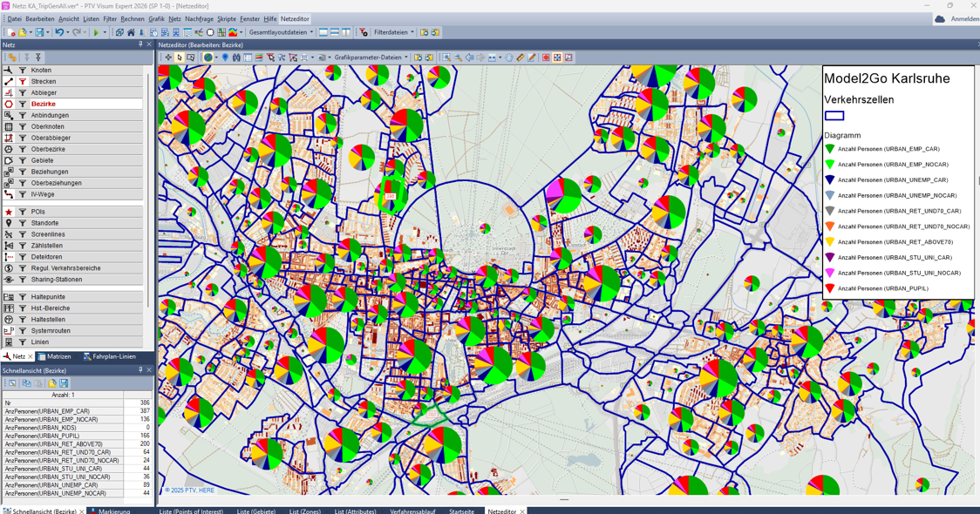Toggle the filter icon next to Strecken
The height and width of the screenshot is (514, 980).
[x=23, y=82]
